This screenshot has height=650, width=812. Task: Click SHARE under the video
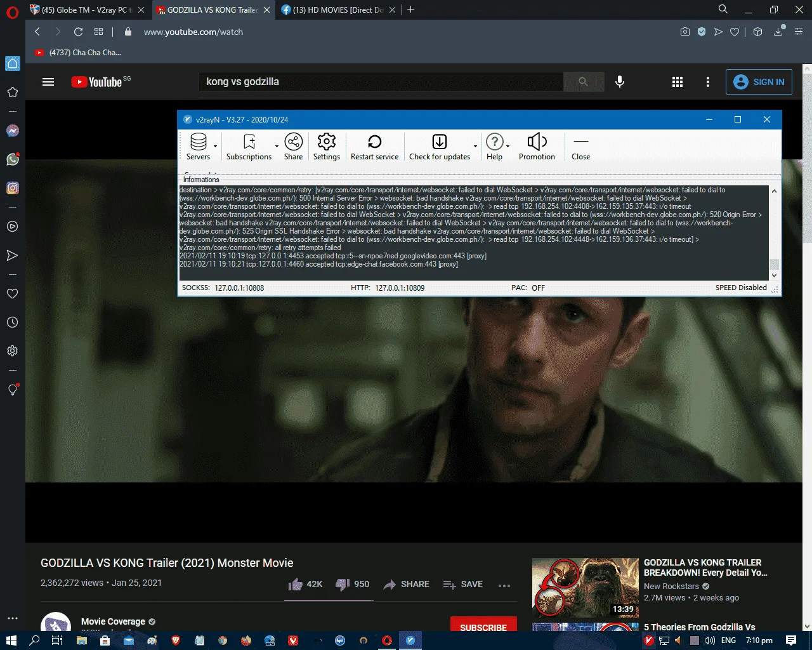click(406, 584)
